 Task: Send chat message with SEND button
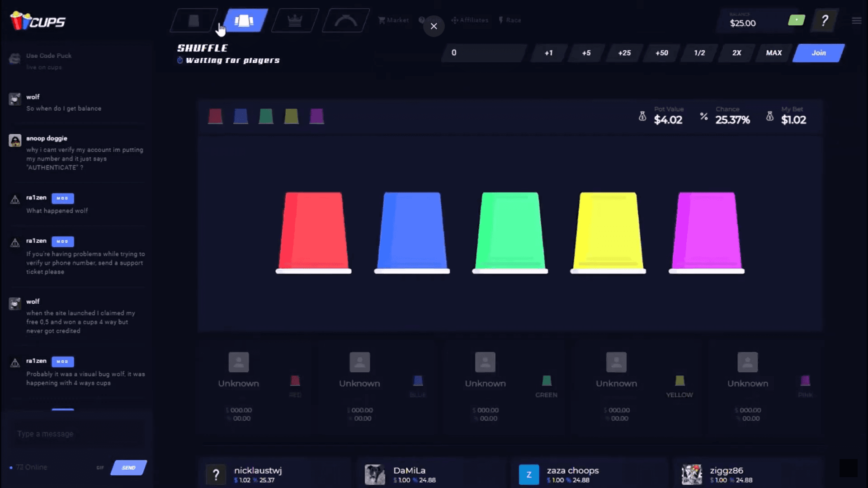(x=129, y=468)
